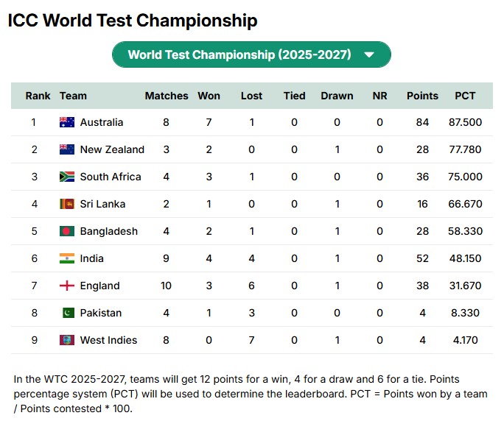Click the Rank column header

(38, 96)
